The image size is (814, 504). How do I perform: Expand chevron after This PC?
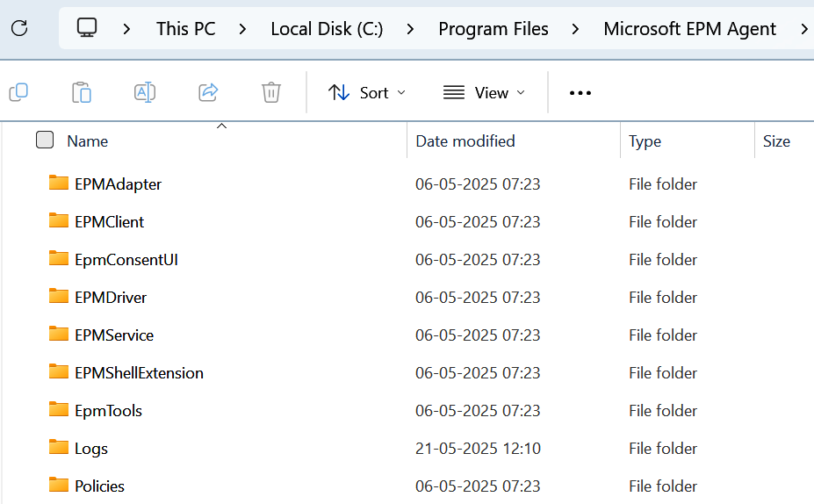[242, 29]
